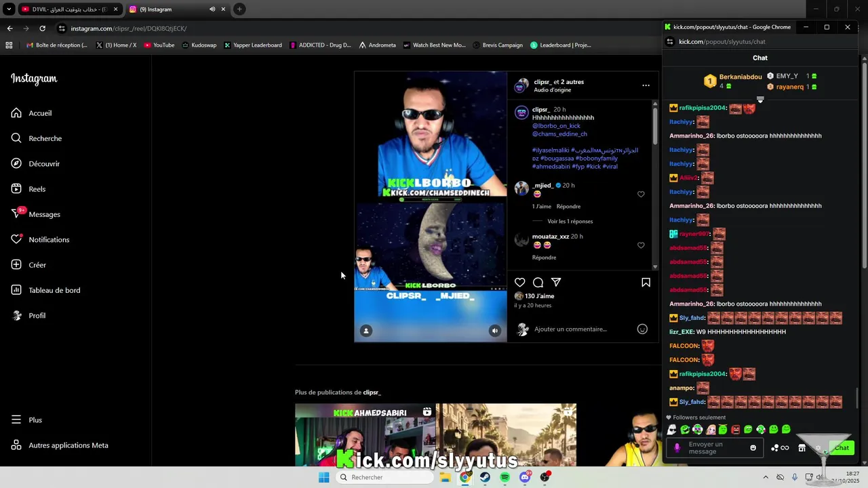Click the comment bubble icon on reel
Image resolution: width=868 pixels, height=488 pixels.
(538, 283)
